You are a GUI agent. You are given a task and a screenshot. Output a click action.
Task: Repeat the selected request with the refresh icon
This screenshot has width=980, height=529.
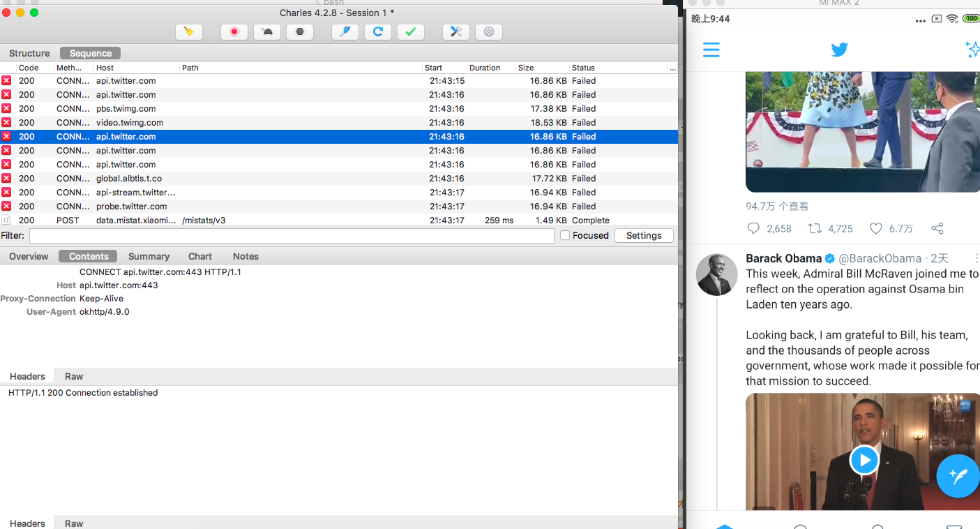coord(378,31)
